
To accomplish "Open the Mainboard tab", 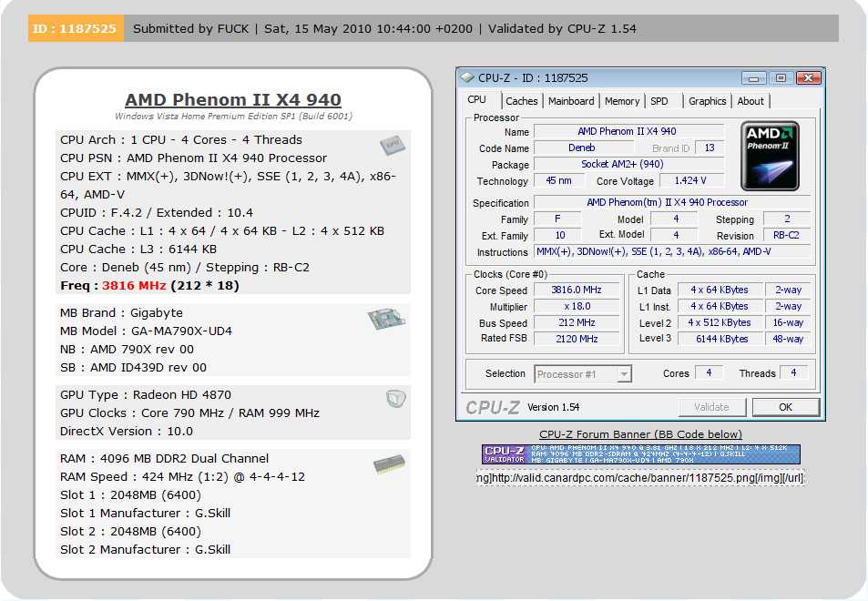I will tap(571, 101).
